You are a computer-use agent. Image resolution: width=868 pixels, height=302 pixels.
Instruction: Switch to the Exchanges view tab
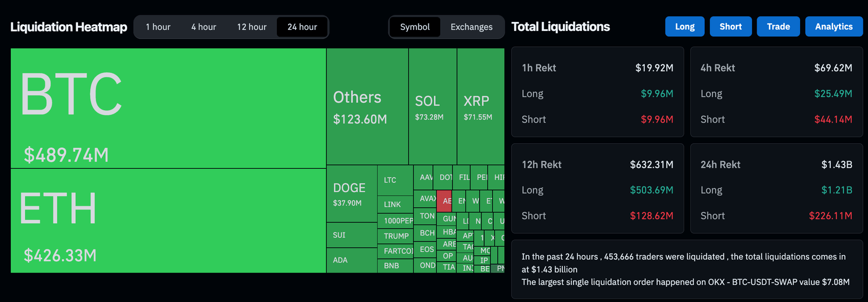pos(471,27)
